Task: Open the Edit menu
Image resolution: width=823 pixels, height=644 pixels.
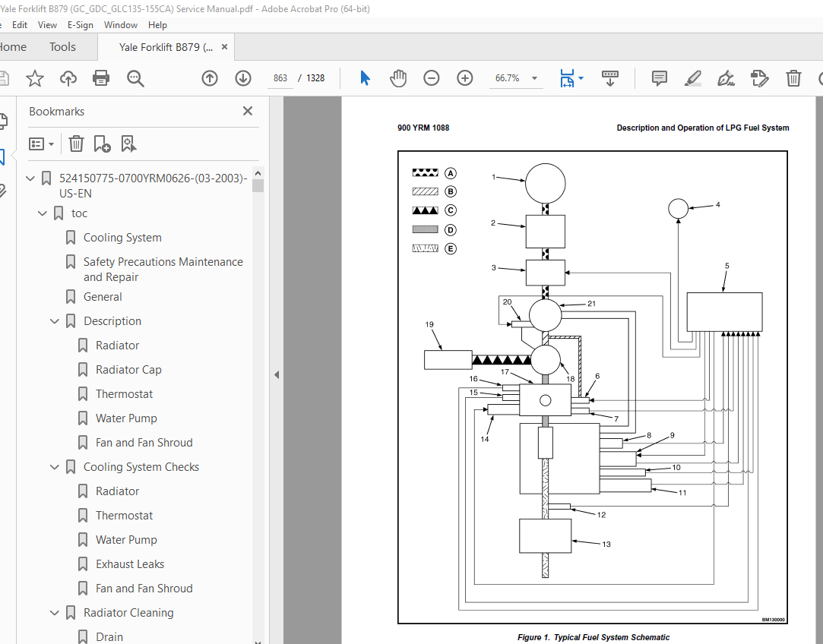Action: pos(20,24)
